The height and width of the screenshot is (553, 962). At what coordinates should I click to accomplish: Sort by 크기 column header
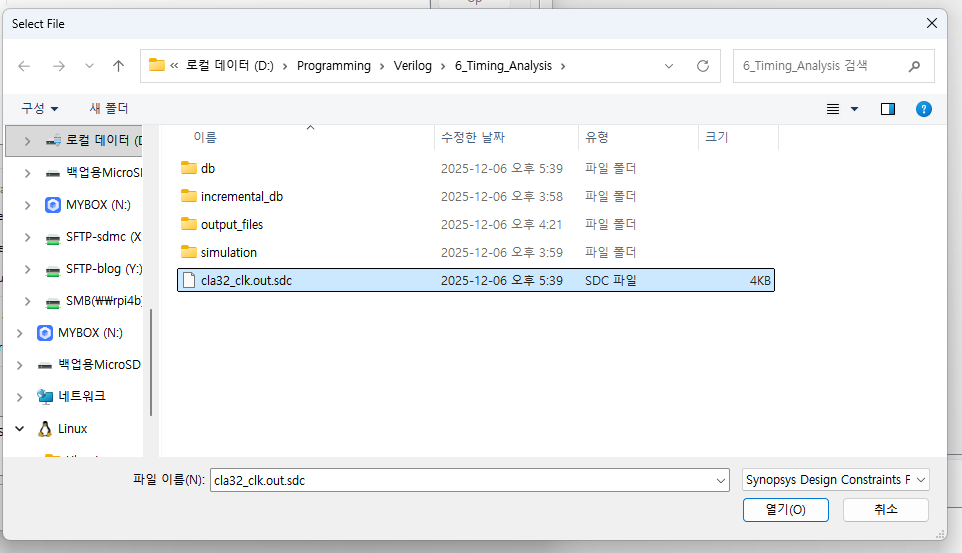pyautogui.click(x=716, y=137)
